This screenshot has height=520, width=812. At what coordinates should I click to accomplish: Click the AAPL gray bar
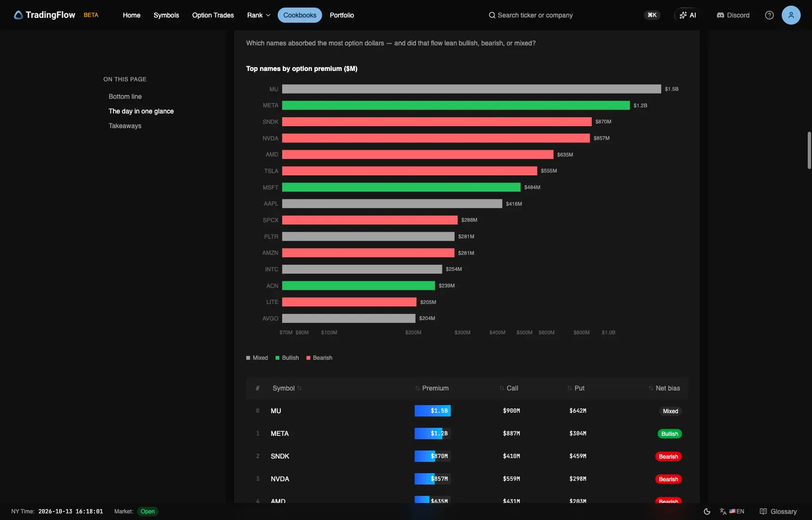(x=392, y=204)
